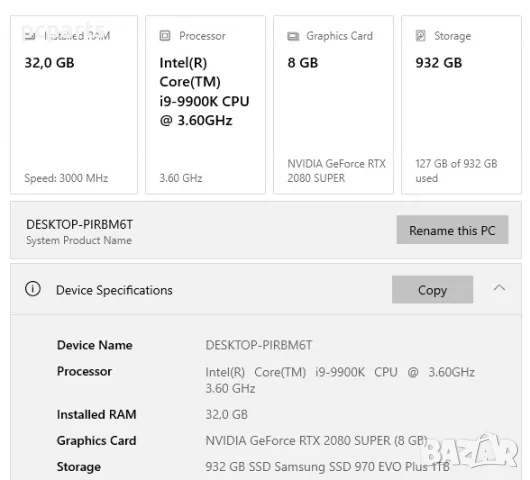Click the Graphics Card card header label
530x480 pixels.
pyautogui.click(x=339, y=36)
